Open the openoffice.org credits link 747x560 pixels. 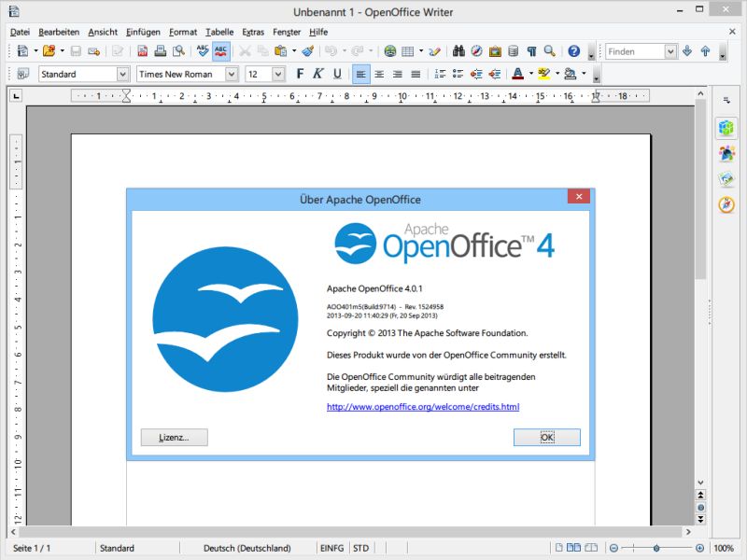(423, 407)
